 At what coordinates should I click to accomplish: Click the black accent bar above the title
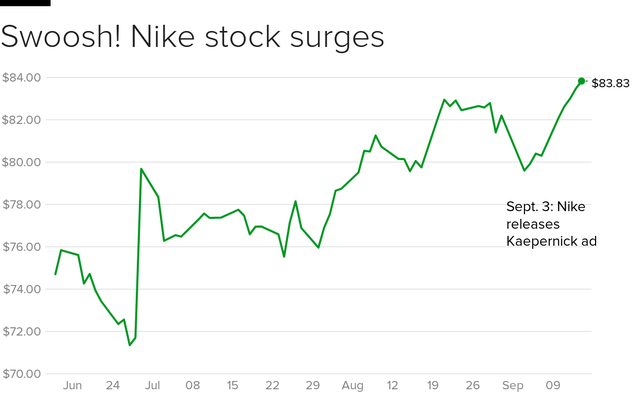click(25, 3)
